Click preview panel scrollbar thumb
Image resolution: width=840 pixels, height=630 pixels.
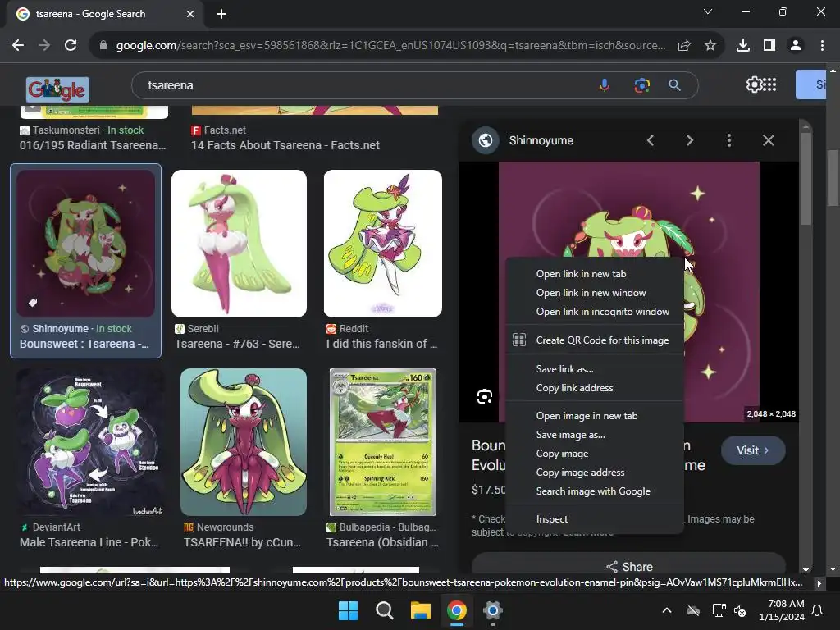click(x=806, y=178)
